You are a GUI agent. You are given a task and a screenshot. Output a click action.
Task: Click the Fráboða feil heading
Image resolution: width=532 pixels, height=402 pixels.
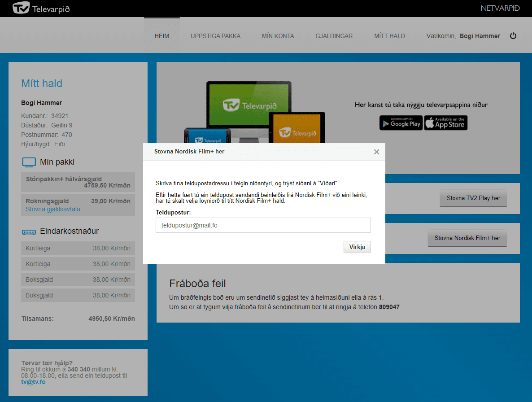[197, 284]
